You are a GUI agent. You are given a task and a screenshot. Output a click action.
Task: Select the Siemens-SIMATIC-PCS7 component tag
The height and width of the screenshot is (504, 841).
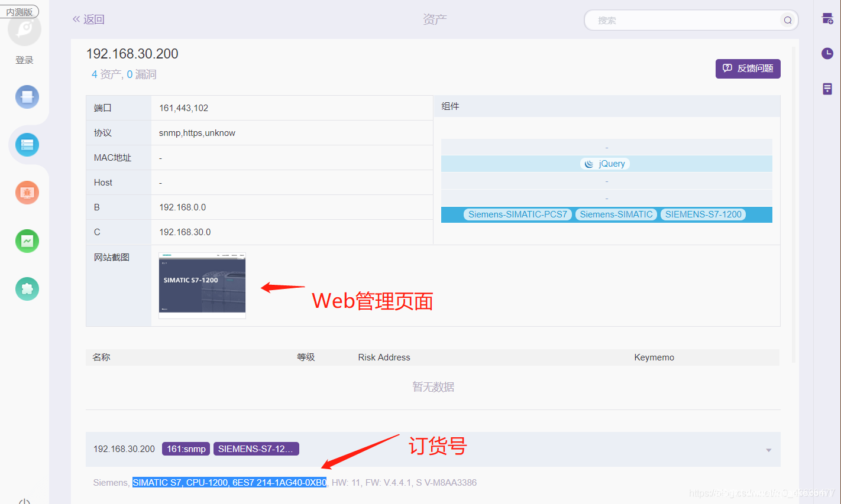point(517,214)
